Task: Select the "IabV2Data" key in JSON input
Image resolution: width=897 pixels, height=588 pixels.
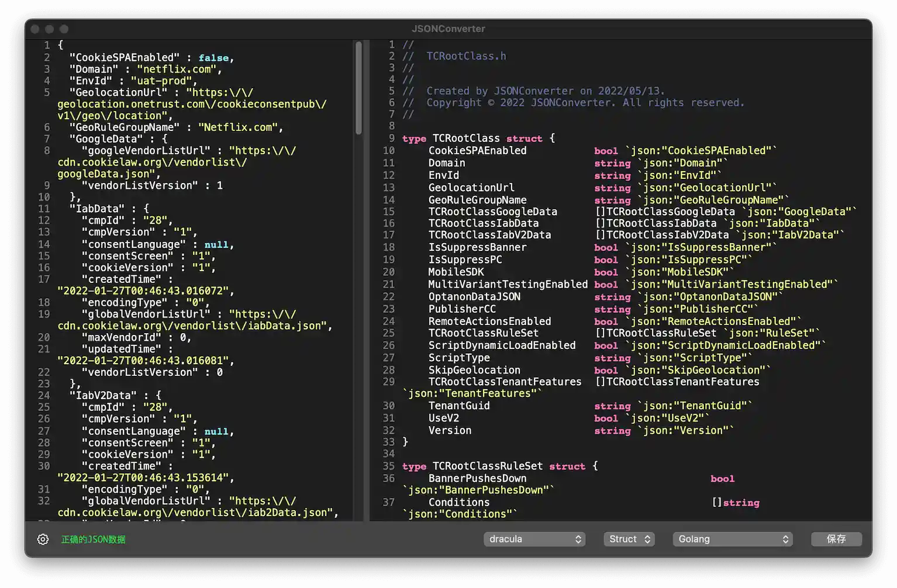Action: [x=103, y=395]
